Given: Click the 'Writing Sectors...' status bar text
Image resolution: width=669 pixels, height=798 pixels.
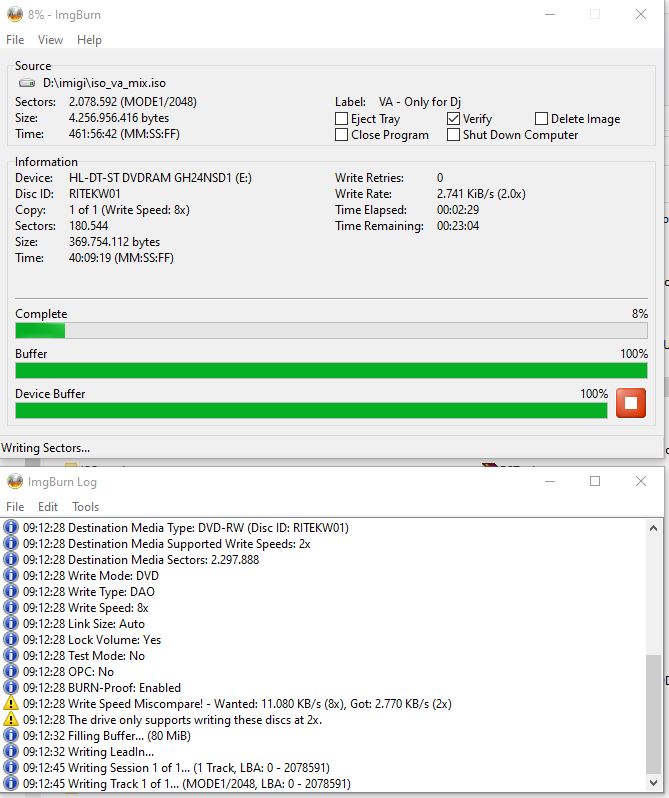Looking at the screenshot, I should coord(45,448).
